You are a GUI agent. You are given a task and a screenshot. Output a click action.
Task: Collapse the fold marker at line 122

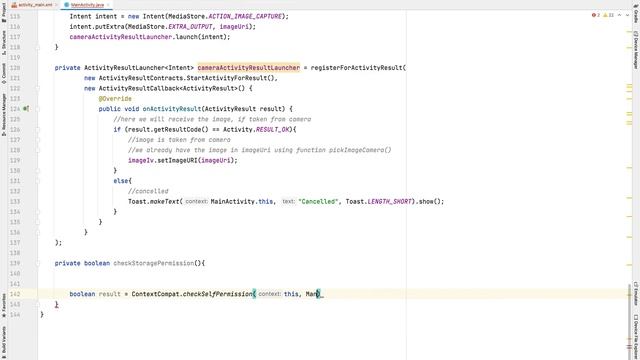(x=38, y=88)
